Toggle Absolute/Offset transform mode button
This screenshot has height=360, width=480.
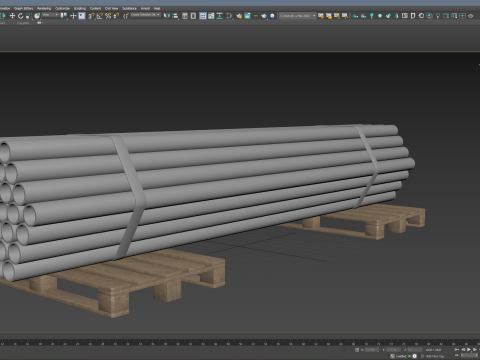[357, 350]
